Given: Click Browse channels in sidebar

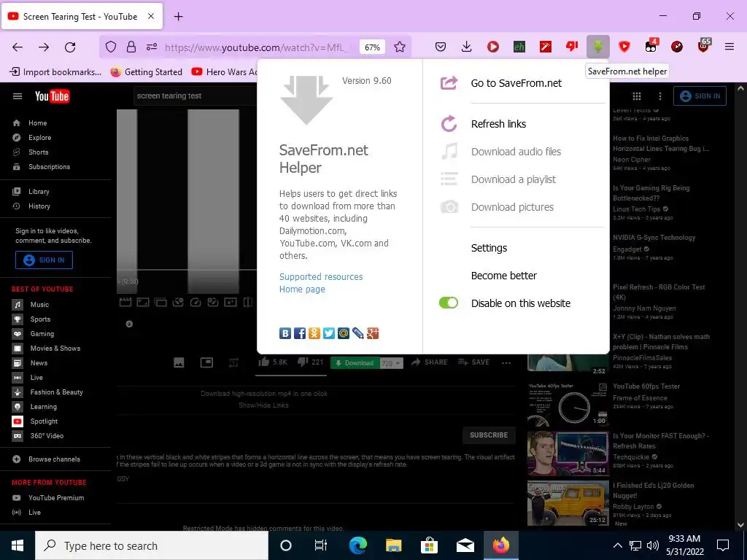Looking at the screenshot, I should (55, 459).
